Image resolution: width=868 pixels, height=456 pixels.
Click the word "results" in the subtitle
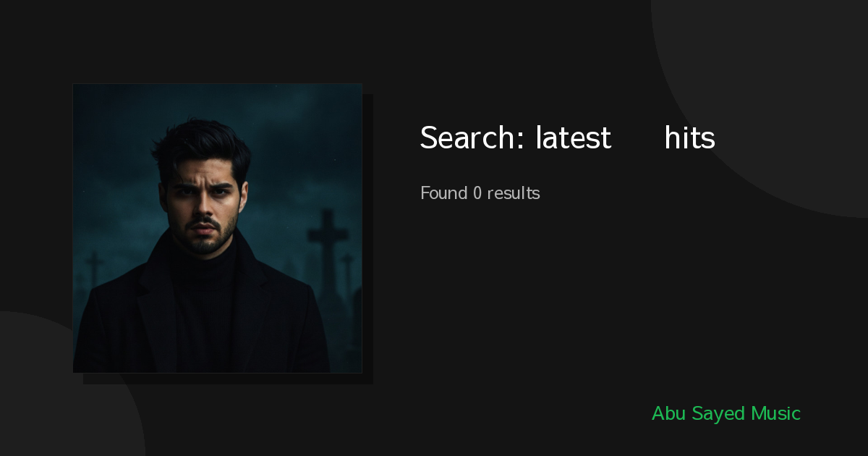point(514,193)
